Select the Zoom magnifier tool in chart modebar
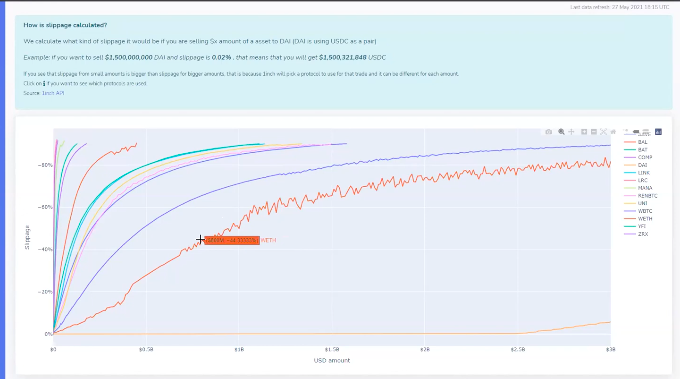680x379 pixels. [561, 131]
